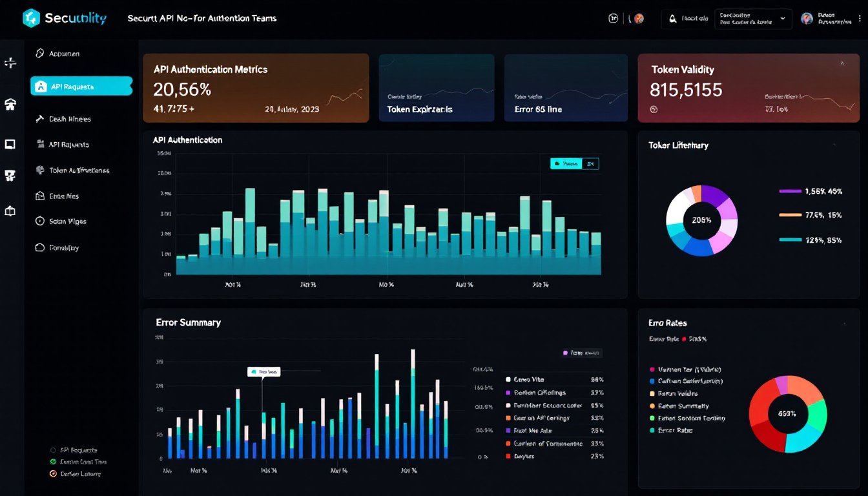Screen dimensions: 868x496
Task: Expand the Token Validity card corner arrow
Action: click(x=842, y=64)
